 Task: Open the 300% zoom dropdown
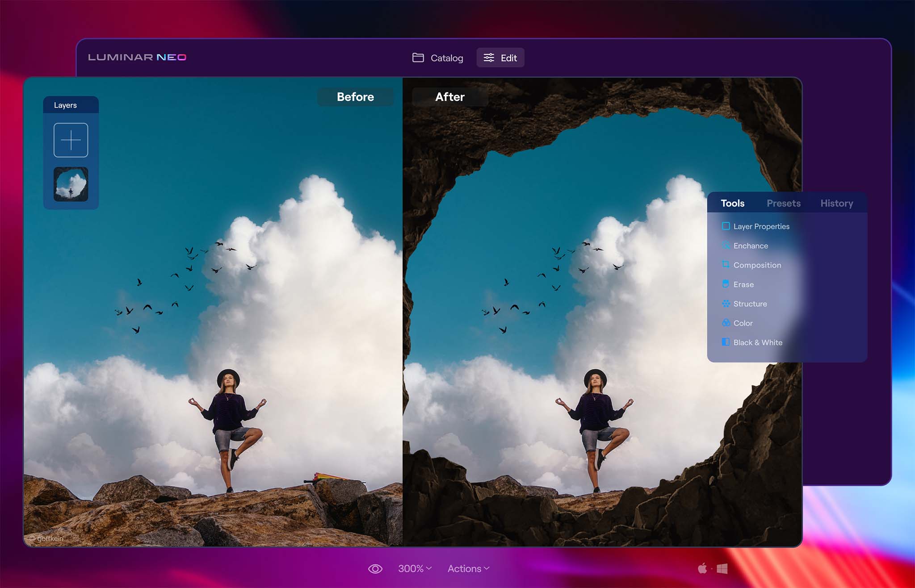[415, 569]
